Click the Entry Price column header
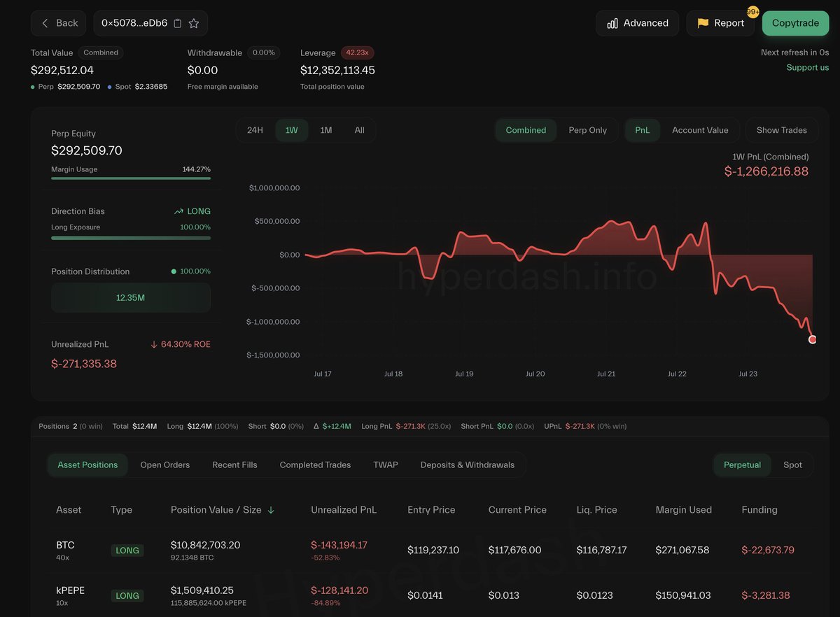Image resolution: width=840 pixels, height=617 pixels. click(x=431, y=510)
